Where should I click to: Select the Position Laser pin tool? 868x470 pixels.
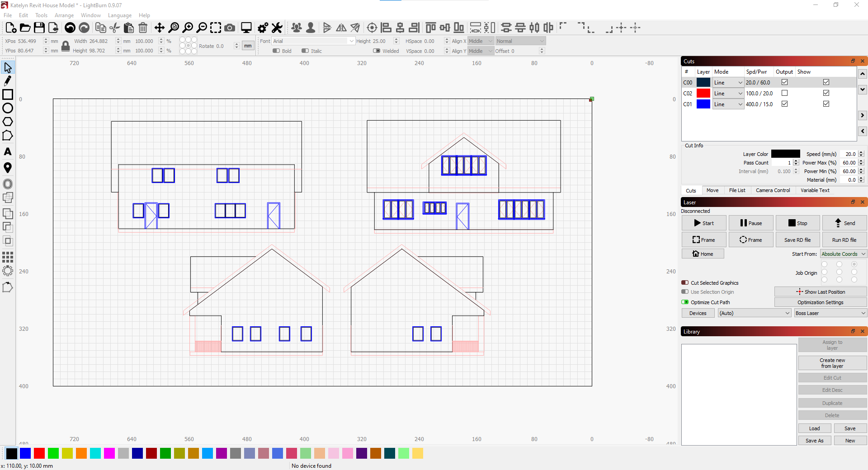[x=7, y=167]
